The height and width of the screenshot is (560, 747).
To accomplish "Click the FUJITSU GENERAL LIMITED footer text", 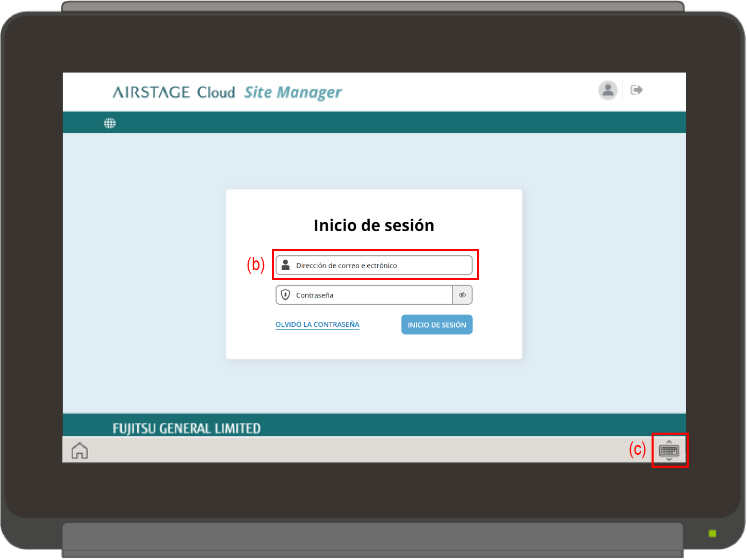I will click(x=186, y=428).
